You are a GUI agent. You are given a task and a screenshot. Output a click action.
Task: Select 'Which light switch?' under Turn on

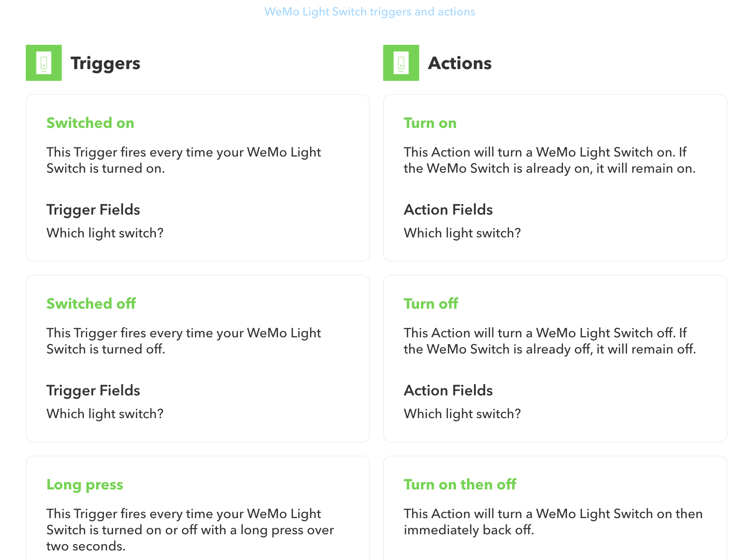point(463,233)
